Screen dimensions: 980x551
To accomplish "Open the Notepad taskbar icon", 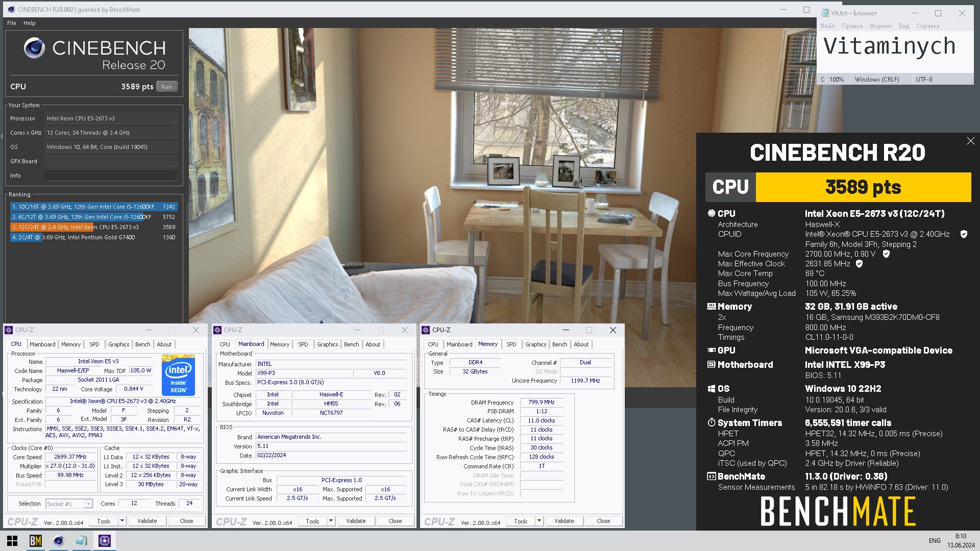I will click(x=82, y=541).
